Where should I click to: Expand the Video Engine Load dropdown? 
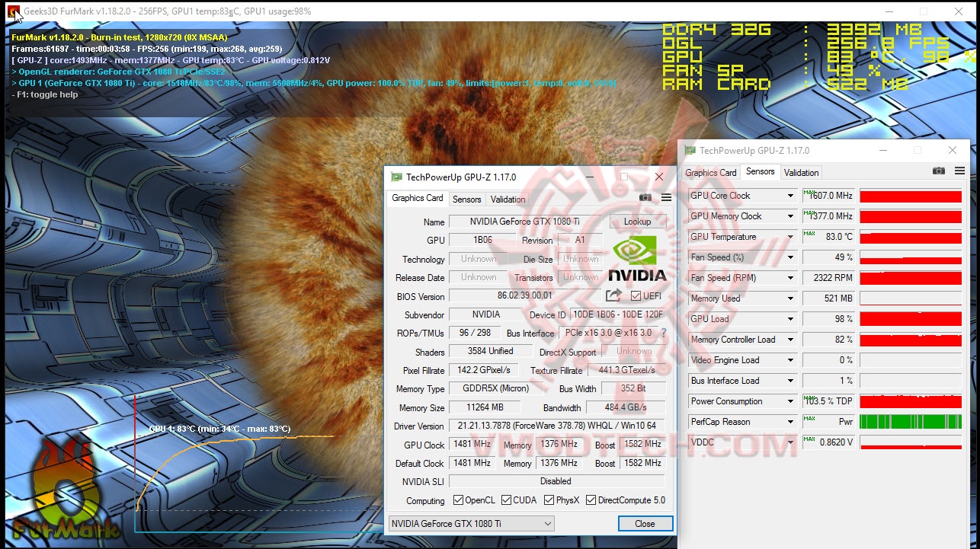[x=790, y=360]
